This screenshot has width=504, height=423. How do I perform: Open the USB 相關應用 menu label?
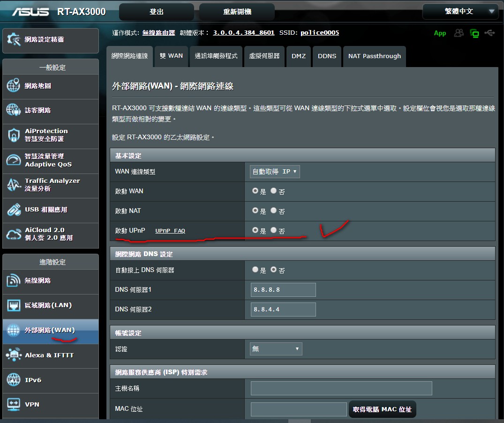46,210
